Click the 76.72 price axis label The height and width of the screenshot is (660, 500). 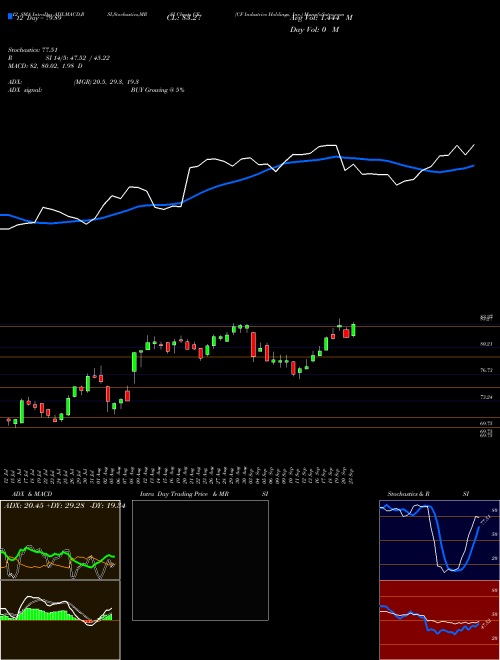coord(486,370)
